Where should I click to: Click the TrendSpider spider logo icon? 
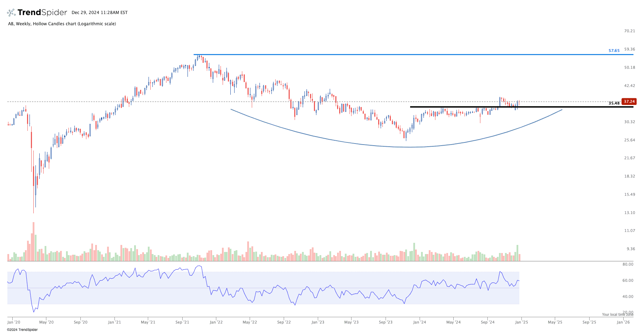coord(11,13)
